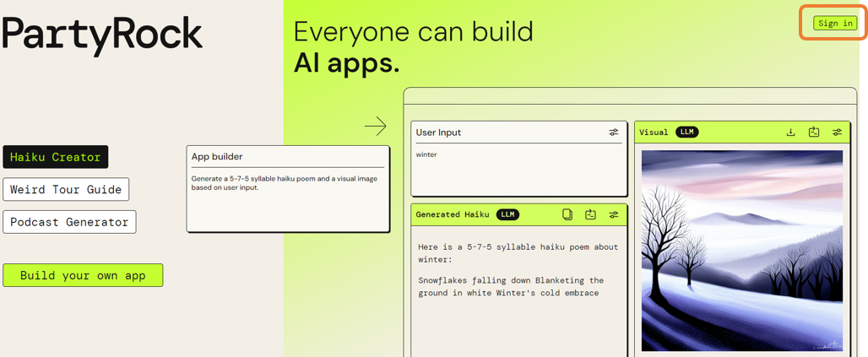Rerun the Visual widget generation
The image size is (868, 357).
(x=814, y=133)
